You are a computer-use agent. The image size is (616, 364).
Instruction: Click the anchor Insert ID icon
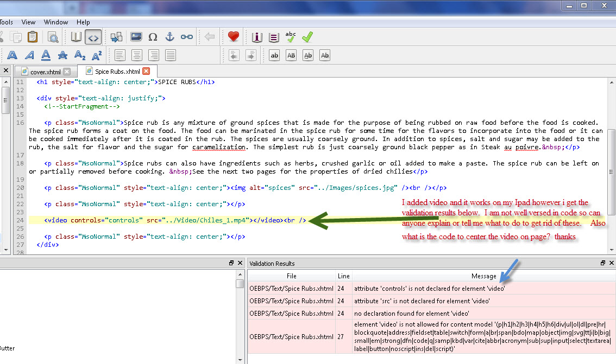click(169, 37)
